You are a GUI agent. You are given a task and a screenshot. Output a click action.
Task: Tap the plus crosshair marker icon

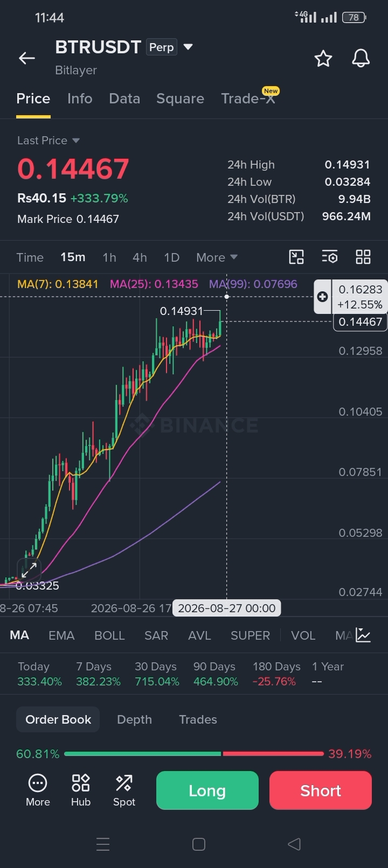click(x=322, y=297)
